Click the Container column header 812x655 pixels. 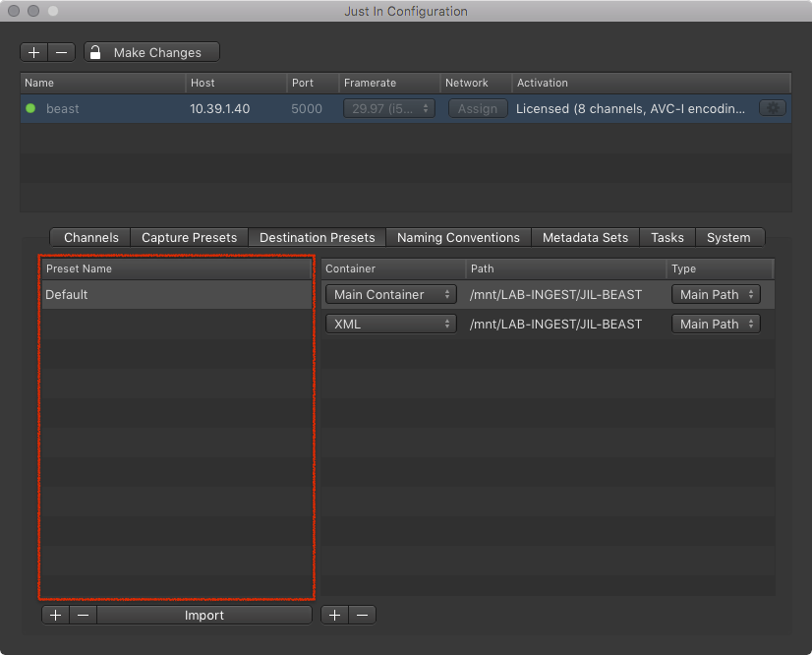(x=393, y=268)
